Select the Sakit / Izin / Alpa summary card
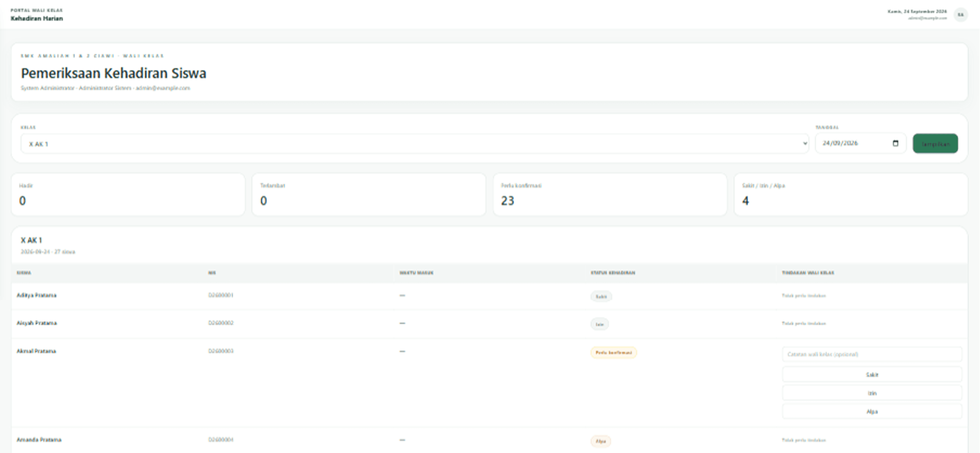The height and width of the screenshot is (453, 980). 851,195
